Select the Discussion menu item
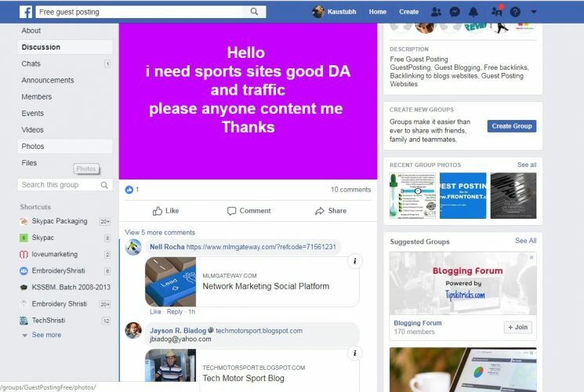Image resolution: width=584 pixels, height=392 pixels. [65, 47]
